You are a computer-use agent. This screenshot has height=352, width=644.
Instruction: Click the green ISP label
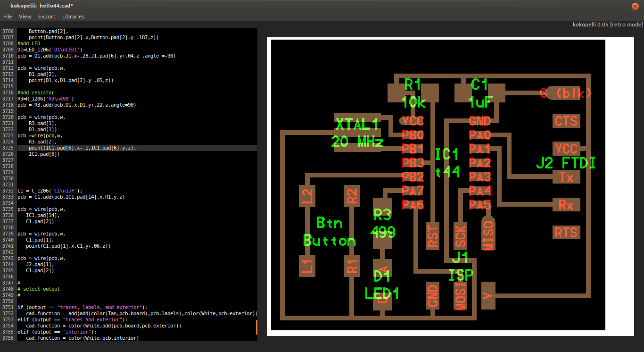(461, 275)
